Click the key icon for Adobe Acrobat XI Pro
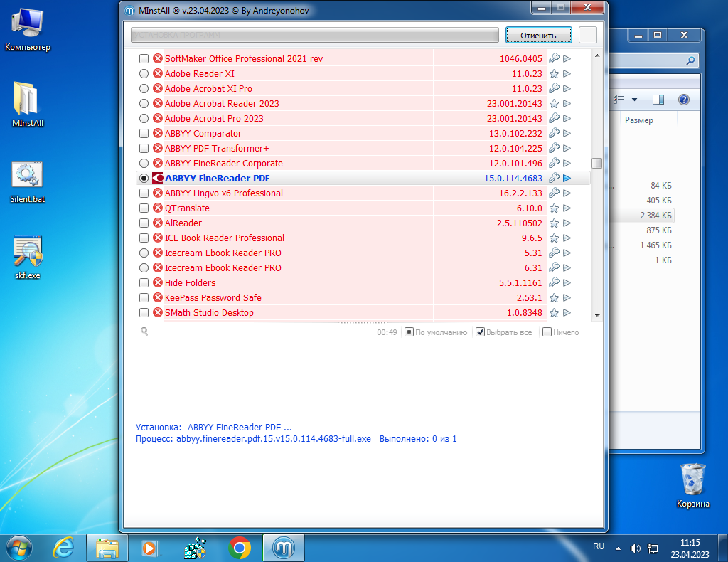728x562 pixels. (554, 88)
